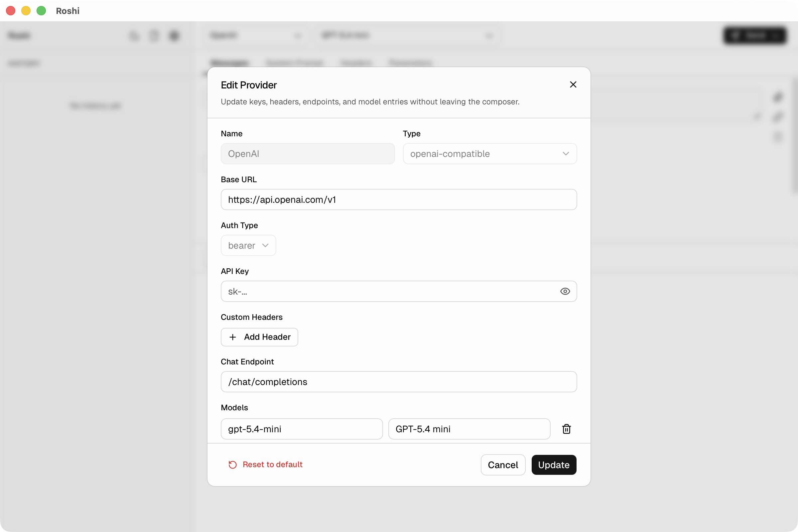Delete the gpt-5.4-mini model entry
Image resolution: width=798 pixels, height=532 pixels.
566,429
